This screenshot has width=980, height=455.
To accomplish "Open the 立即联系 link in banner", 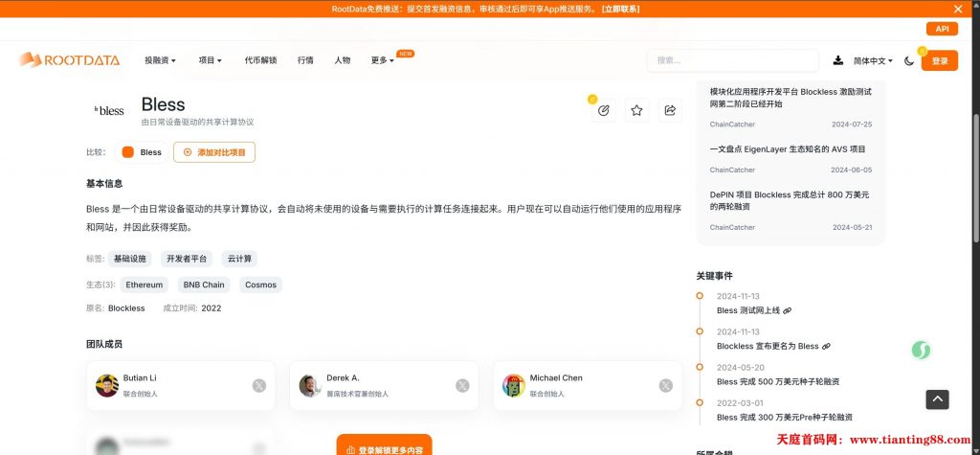I will [620, 9].
